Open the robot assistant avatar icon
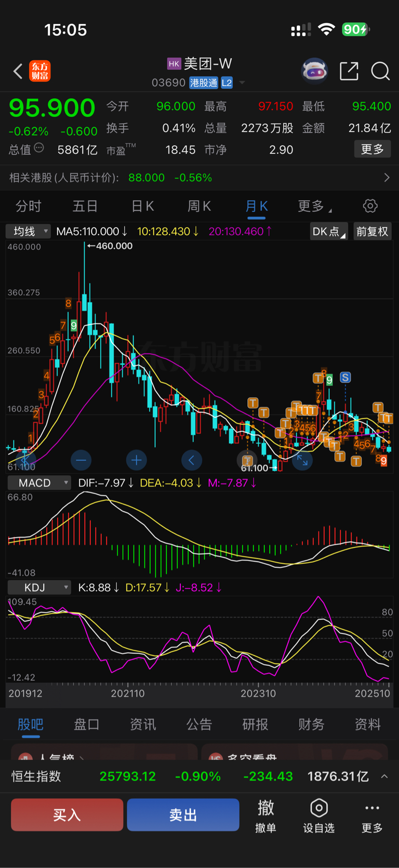Image resolution: width=399 pixels, height=868 pixels. click(x=315, y=71)
